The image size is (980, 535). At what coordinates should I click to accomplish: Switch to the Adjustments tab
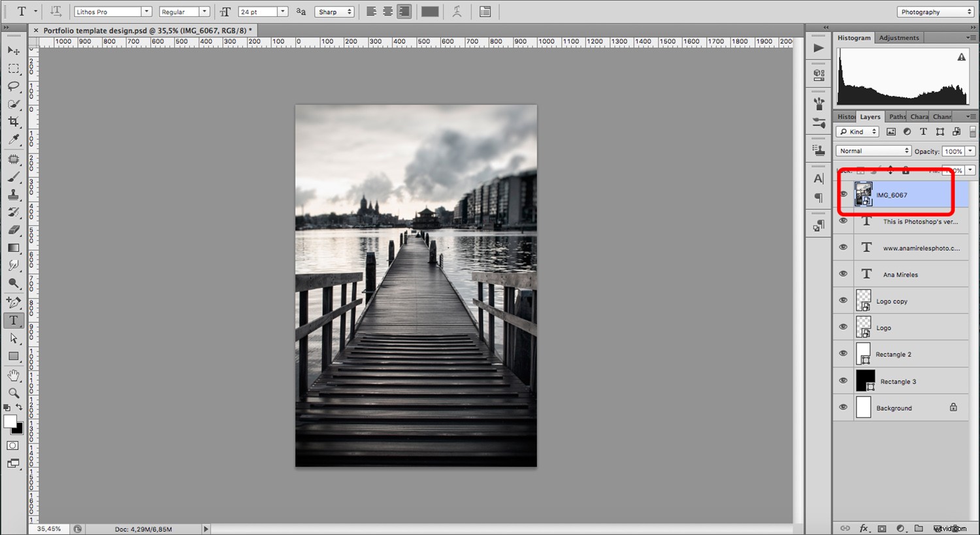(899, 37)
